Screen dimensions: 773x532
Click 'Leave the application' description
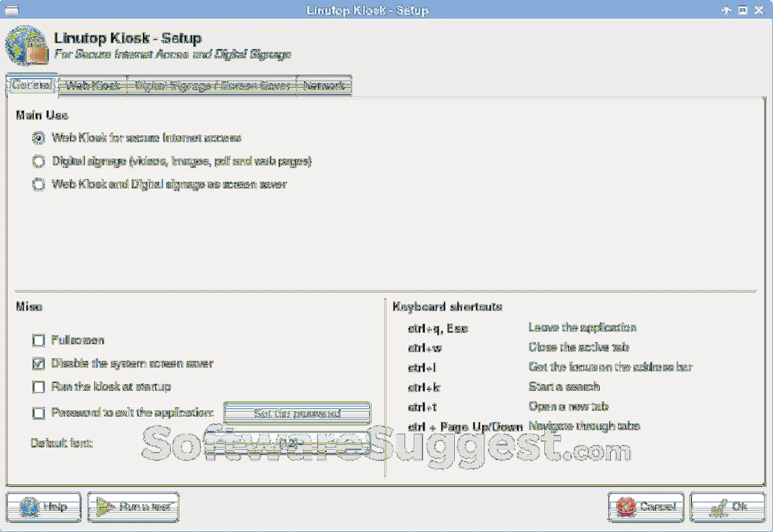582,327
